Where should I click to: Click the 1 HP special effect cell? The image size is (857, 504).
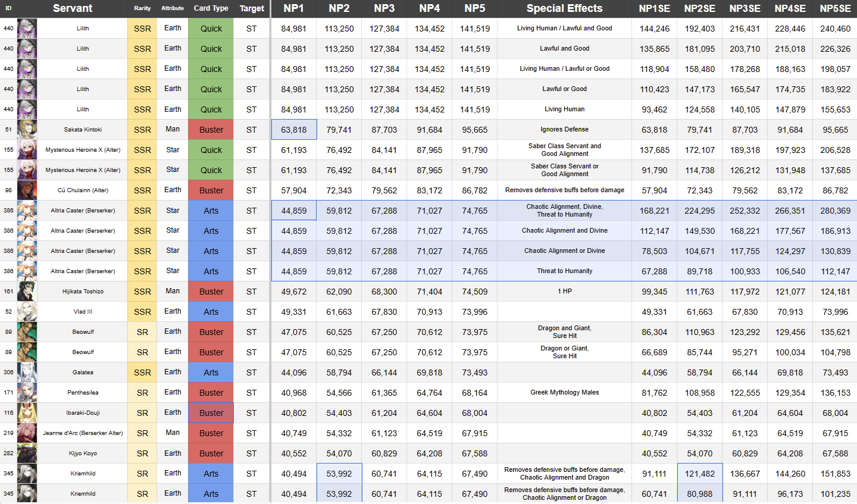pos(565,292)
